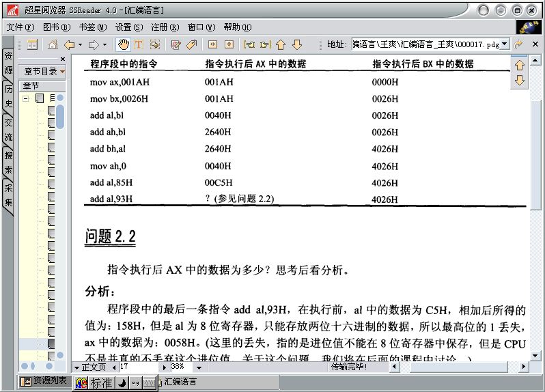This screenshot has width=545, height=392.
Task: Open the 书签(M) menu
Action: click(x=93, y=27)
